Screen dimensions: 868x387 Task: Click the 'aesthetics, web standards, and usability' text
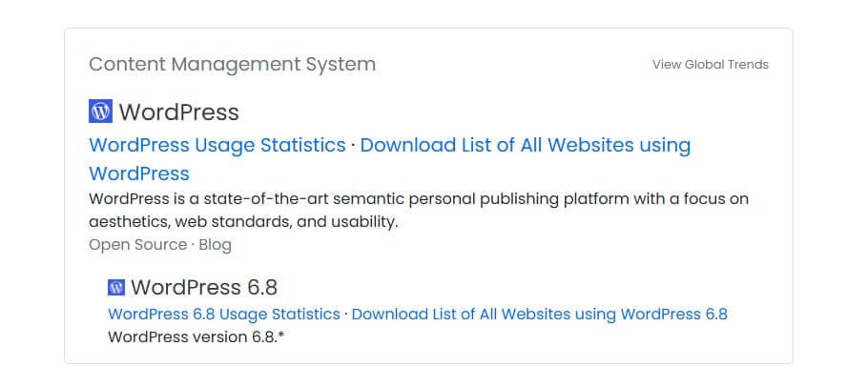[243, 222]
